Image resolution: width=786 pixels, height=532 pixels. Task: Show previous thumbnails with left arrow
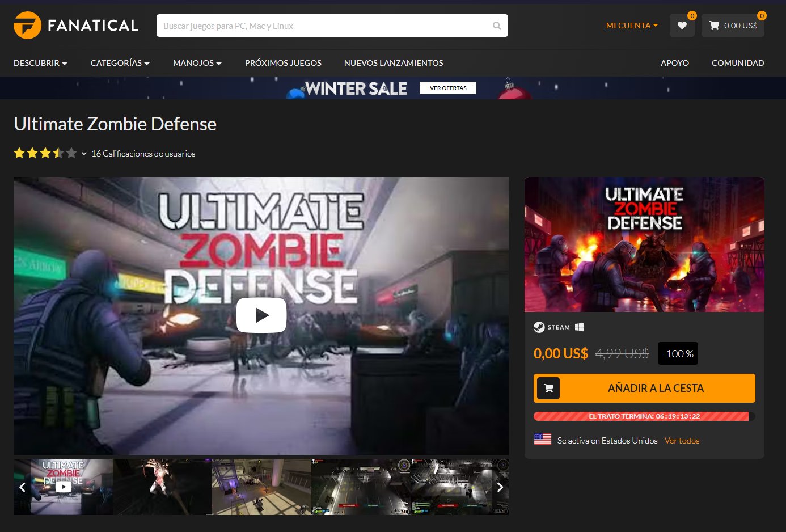click(x=22, y=487)
